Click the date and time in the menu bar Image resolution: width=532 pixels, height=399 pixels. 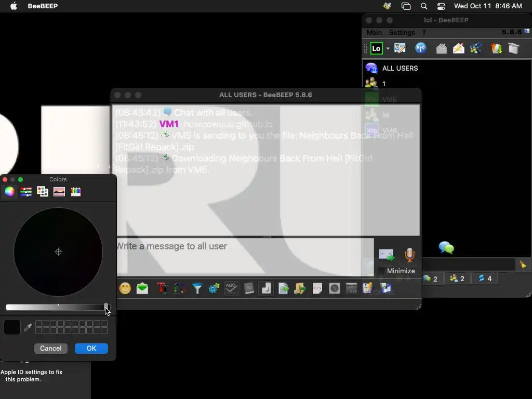point(488,6)
